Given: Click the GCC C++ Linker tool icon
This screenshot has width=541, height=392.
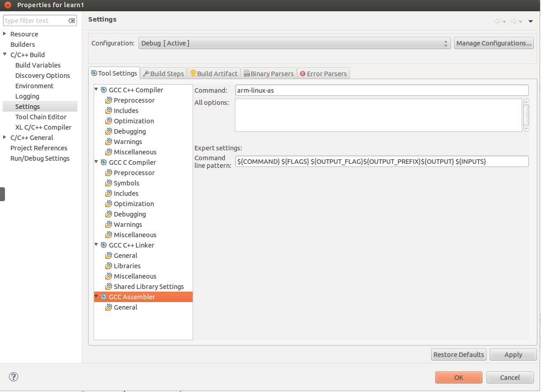Looking at the screenshot, I should coord(104,245).
